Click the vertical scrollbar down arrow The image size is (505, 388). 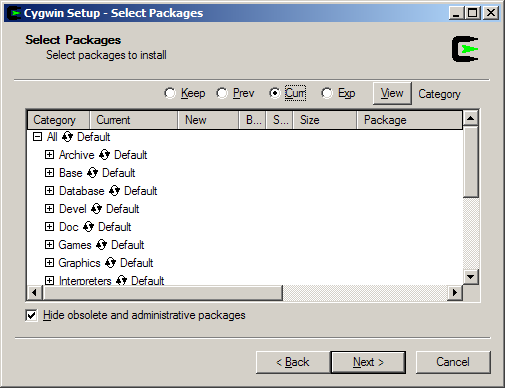tap(471, 276)
